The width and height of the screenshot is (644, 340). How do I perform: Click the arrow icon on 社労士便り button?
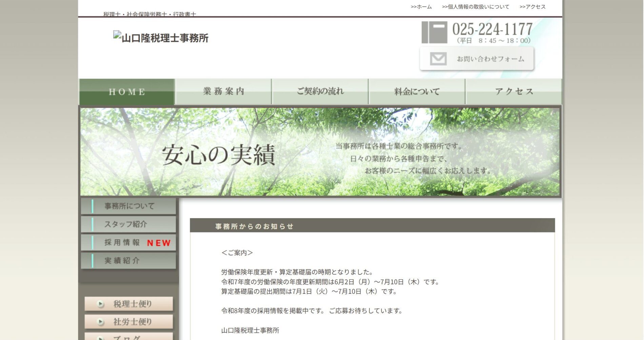(100, 322)
